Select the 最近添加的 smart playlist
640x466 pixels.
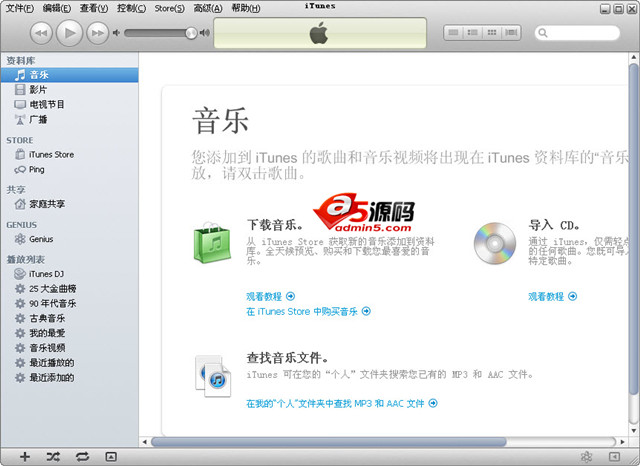coord(69,378)
